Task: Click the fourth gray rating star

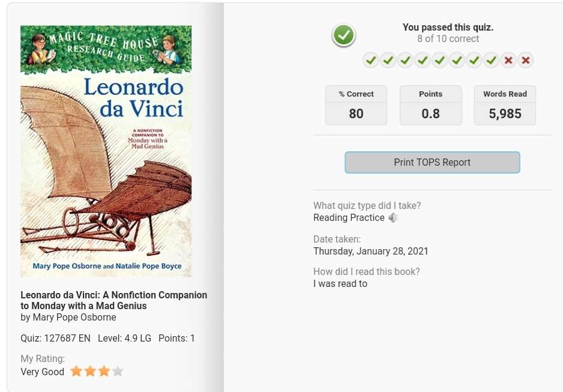Action: pyautogui.click(x=118, y=371)
